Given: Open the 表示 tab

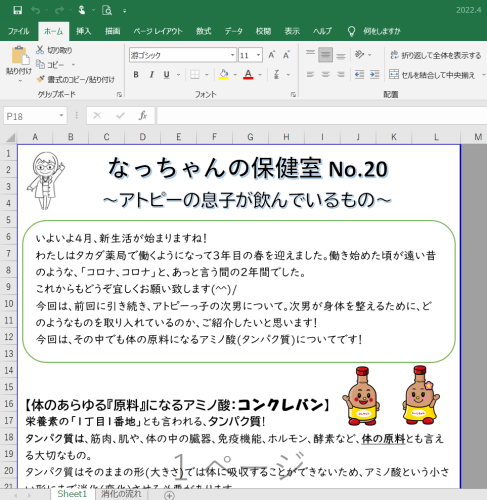Looking at the screenshot, I should tap(292, 31).
